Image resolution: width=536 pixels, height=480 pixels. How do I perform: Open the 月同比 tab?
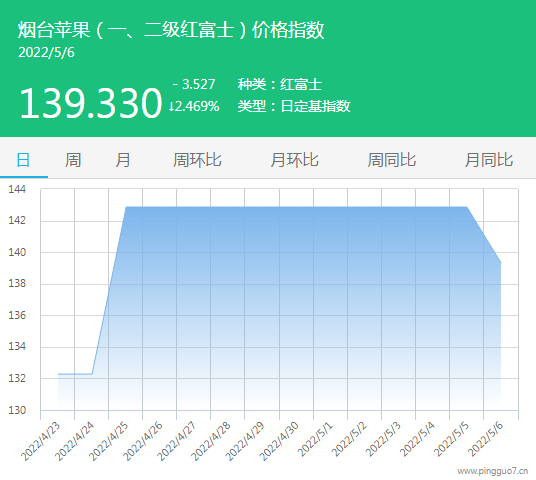pos(489,160)
